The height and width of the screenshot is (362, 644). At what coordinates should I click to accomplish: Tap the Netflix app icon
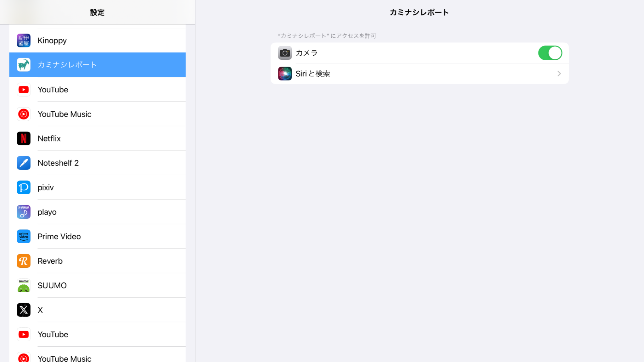24,139
